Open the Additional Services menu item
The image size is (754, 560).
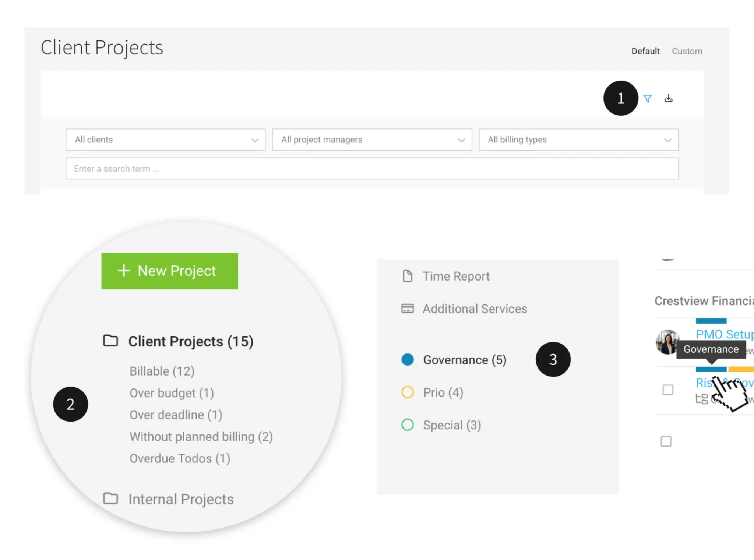coord(475,309)
